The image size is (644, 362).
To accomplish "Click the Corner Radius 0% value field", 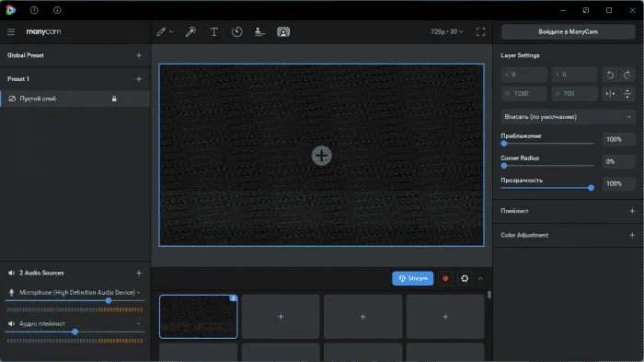I will click(x=618, y=162).
